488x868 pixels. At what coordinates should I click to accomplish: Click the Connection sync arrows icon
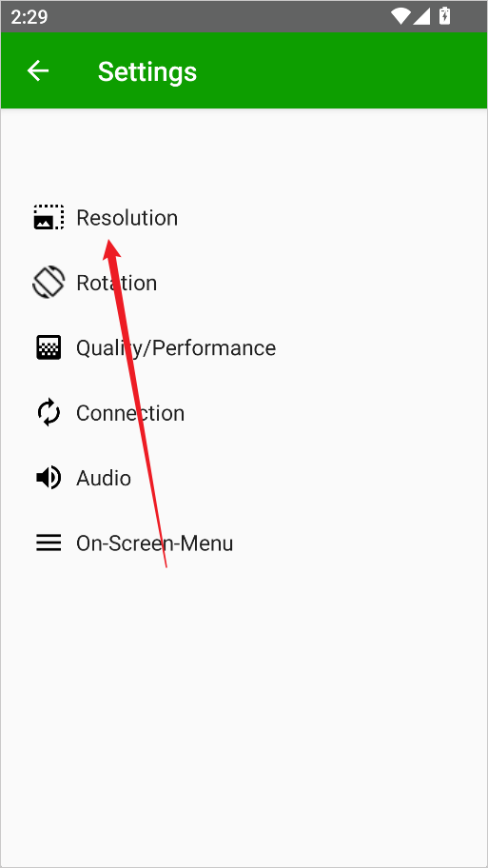click(x=49, y=413)
